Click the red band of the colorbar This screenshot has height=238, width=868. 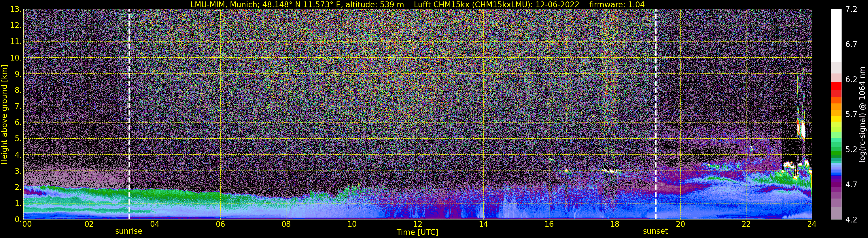point(836,89)
